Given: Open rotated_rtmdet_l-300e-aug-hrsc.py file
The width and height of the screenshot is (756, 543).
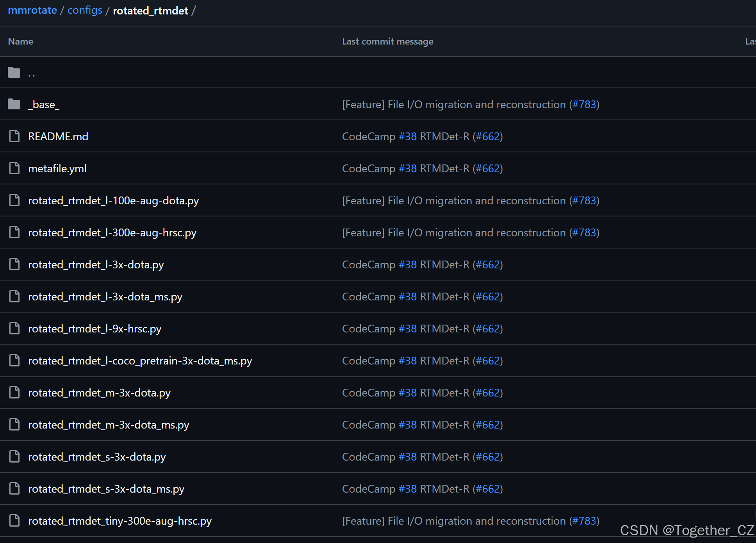Looking at the screenshot, I should [112, 233].
